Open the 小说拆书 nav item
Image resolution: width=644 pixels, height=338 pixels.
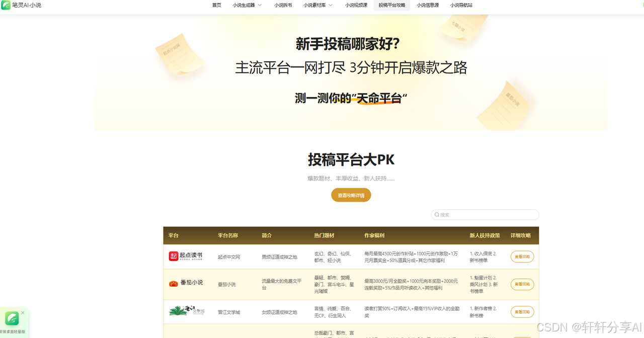283,5
